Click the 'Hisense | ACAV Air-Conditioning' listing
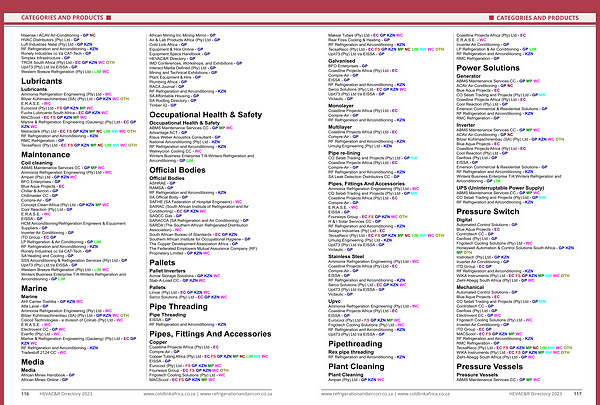This screenshot has width=600, height=405. tap(58, 35)
